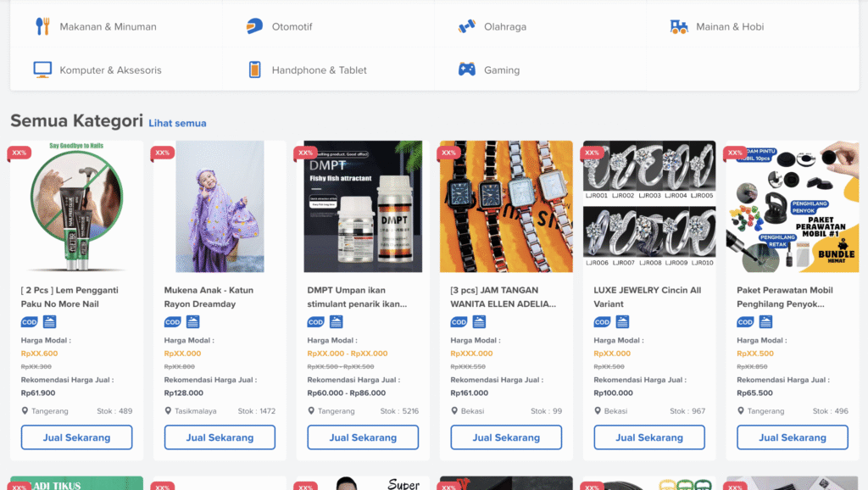Open the Lihat semua link
This screenshot has height=490, width=868.
click(x=177, y=123)
